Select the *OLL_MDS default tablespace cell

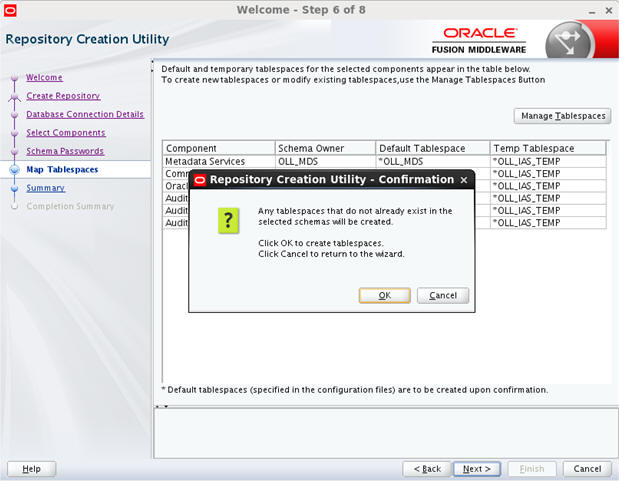(x=433, y=161)
